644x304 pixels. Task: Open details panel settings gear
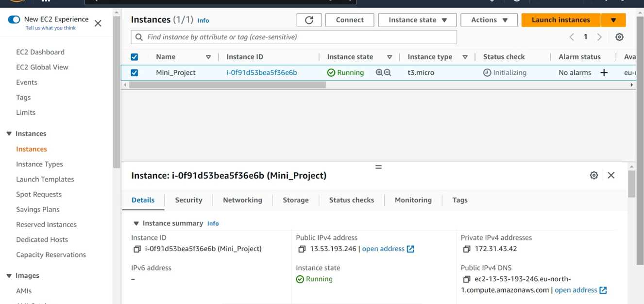(x=593, y=175)
